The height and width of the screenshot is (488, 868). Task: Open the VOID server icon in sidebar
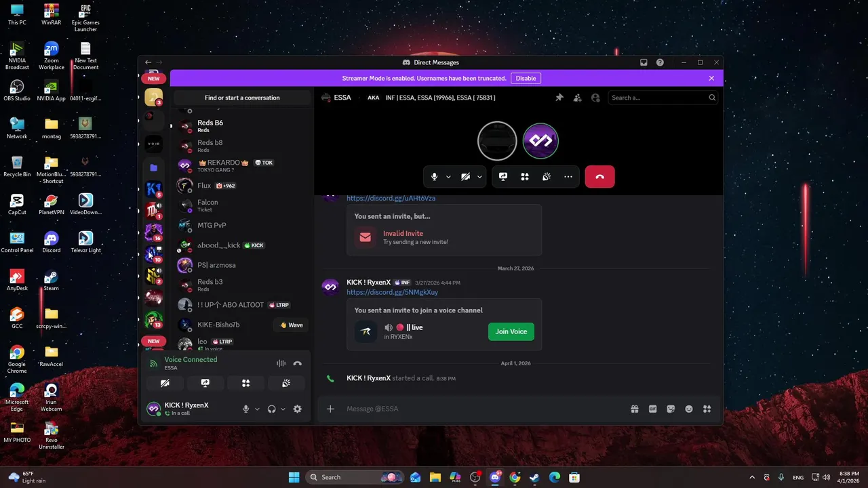tap(154, 144)
